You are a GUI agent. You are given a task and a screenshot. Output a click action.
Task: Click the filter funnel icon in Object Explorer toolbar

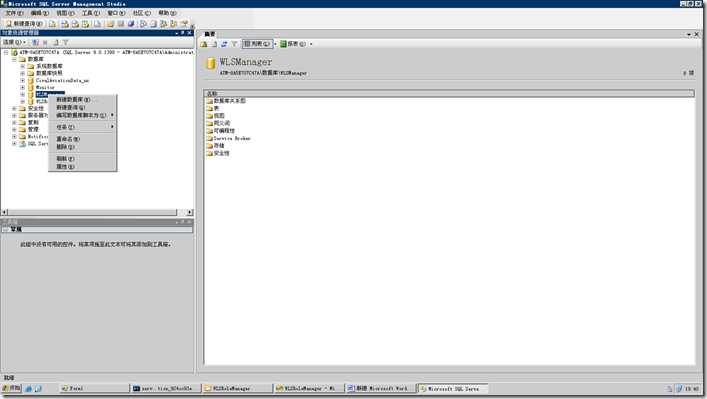tap(66, 42)
